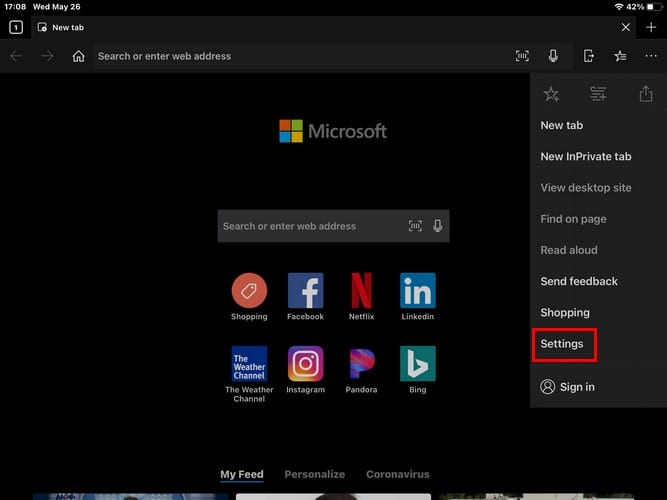The height and width of the screenshot is (500, 667).
Task: Open the tab counter switcher
Action: 15,27
